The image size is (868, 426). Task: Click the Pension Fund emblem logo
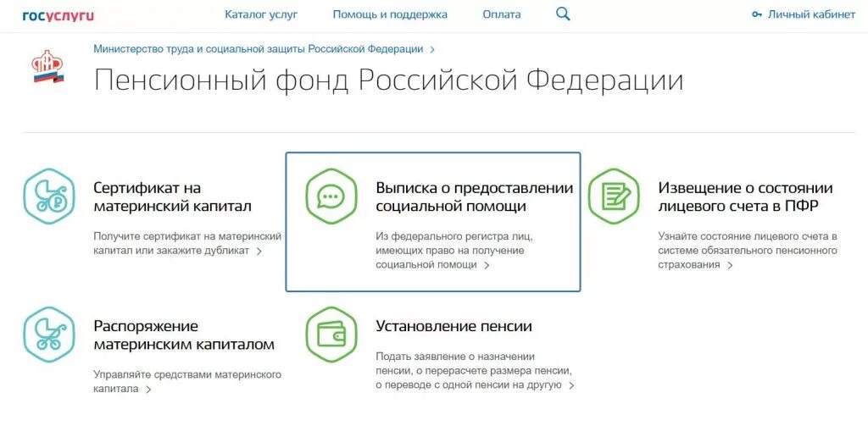click(48, 68)
